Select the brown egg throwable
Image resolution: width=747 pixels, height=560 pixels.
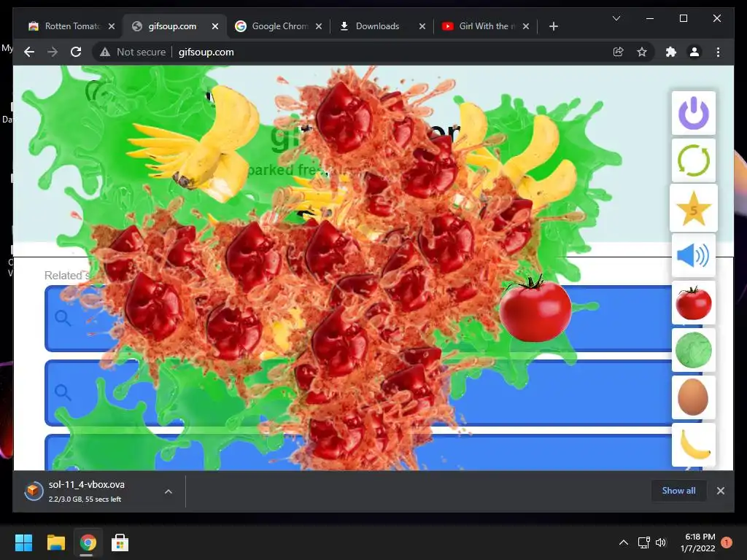click(694, 397)
